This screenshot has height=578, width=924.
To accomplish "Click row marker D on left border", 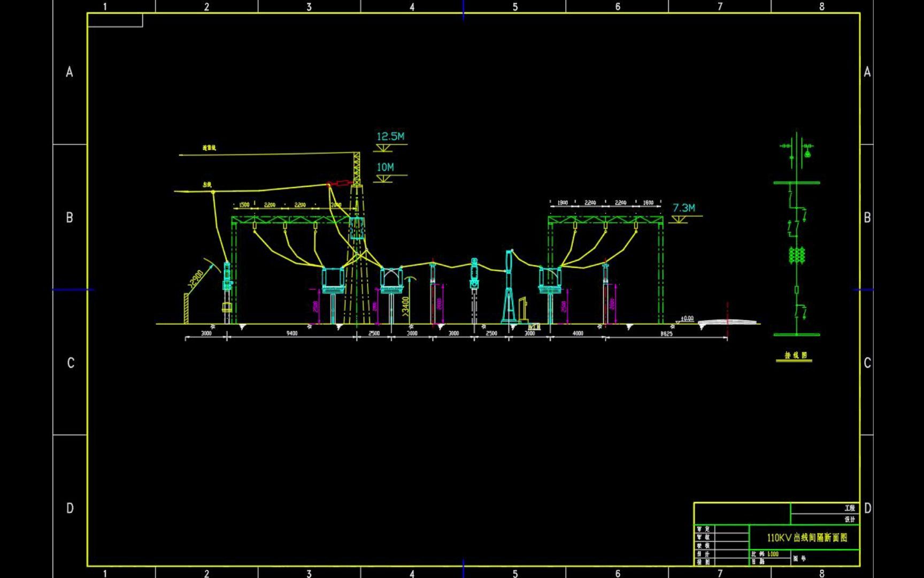I will 70,508.
